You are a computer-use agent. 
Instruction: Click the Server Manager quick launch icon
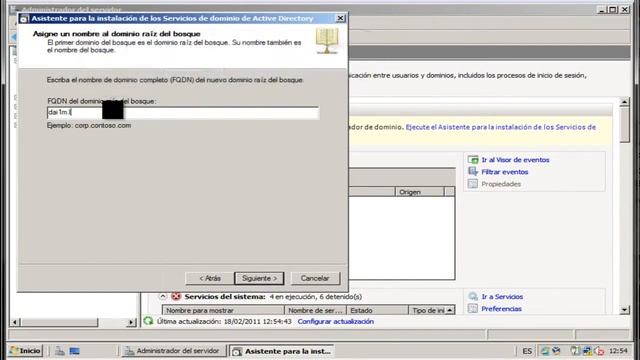pyautogui.click(x=60, y=351)
